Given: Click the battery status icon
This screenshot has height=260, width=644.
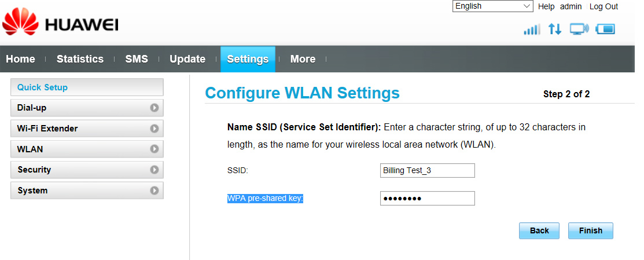Looking at the screenshot, I should tap(605, 29).
